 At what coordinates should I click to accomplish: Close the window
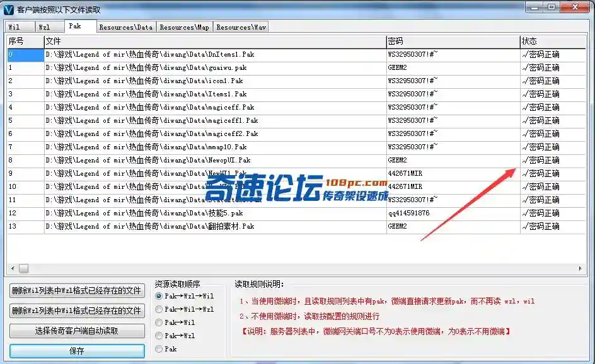pyautogui.click(x=575, y=7)
